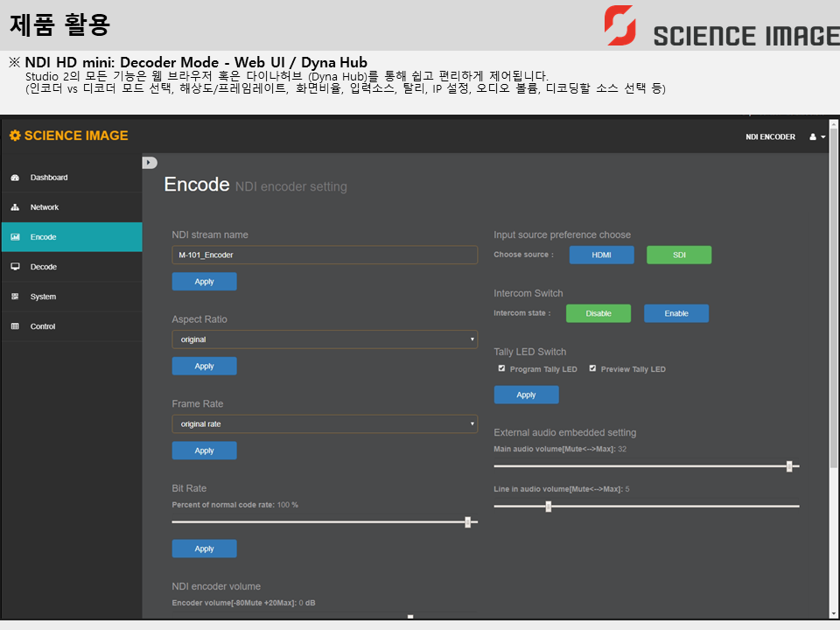Click the NDI encoder volume slider handle
This screenshot has width=840, height=630.
coord(410,617)
